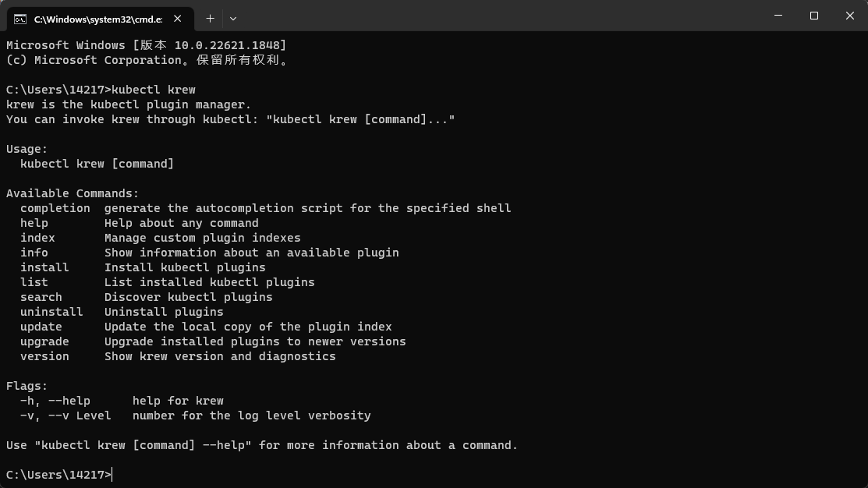Viewport: 868px width, 488px height.
Task: Click the "install" command in the list
Action: (44, 267)
